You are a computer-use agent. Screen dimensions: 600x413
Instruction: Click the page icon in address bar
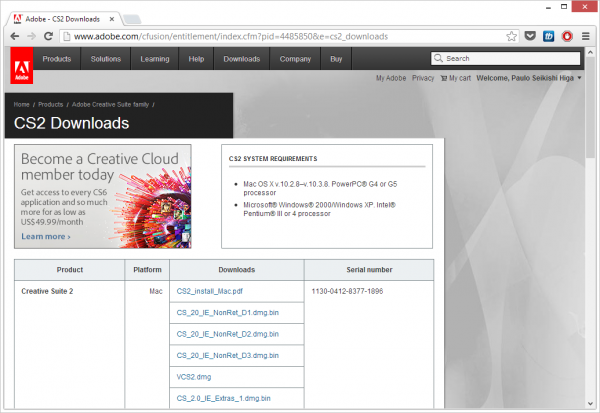coord(67,36)
